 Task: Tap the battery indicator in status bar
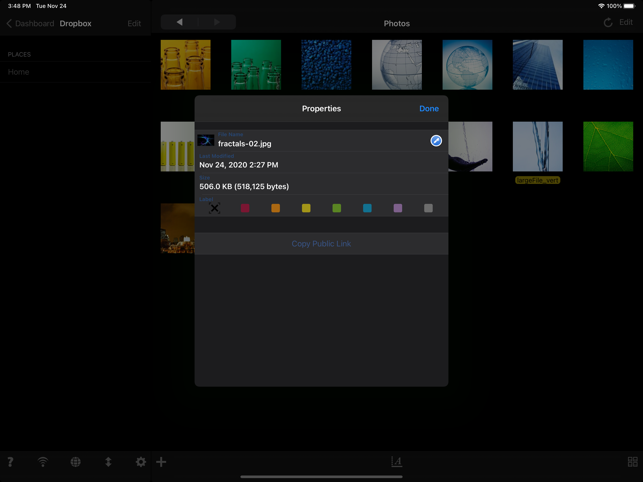click(629, 6)
